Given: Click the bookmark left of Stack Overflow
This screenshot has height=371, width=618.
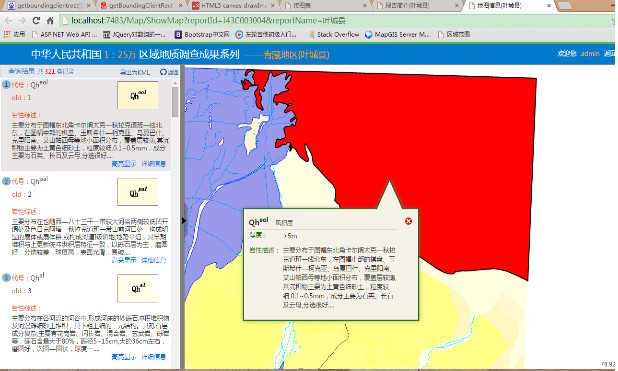Looking at the screenshot, I should point(266,35).
